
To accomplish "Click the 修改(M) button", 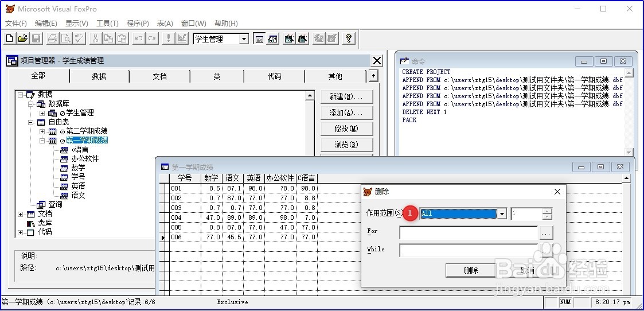I will point(346,129).
